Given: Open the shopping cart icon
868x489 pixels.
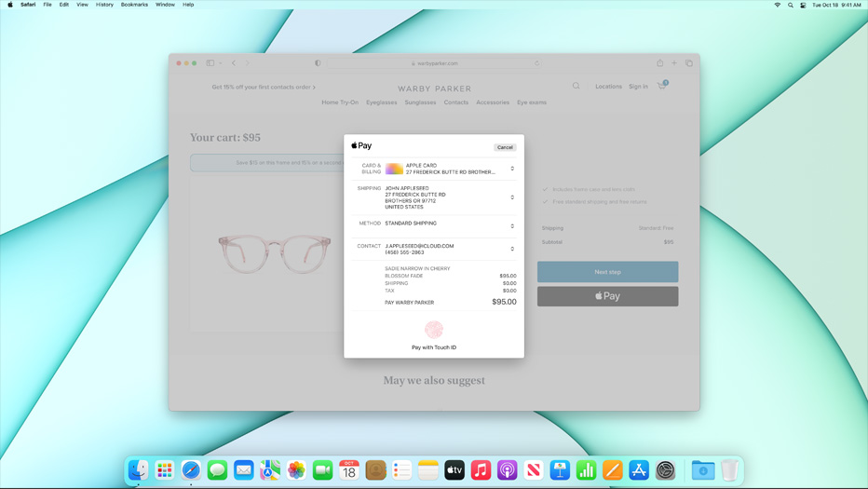Looking at the screenshot, I should tap(662, 86).
